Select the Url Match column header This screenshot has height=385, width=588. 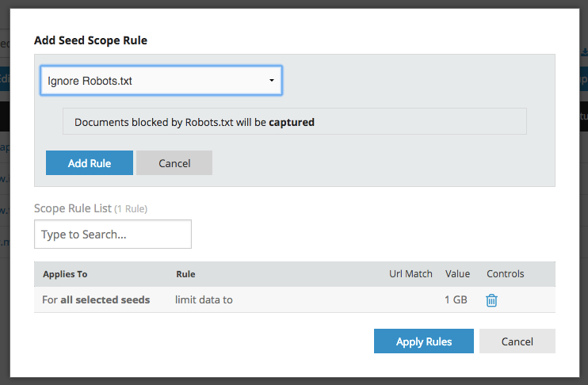pos(410,274)
